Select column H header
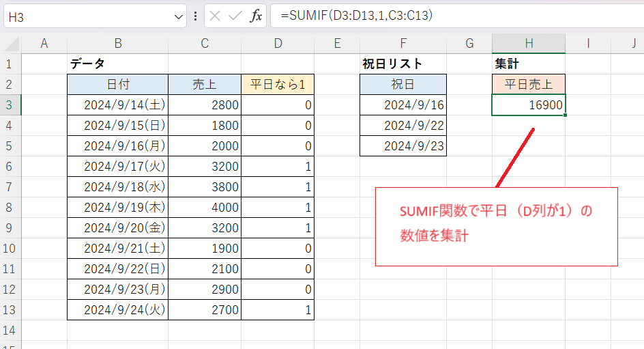 click(x=529, y=43)
